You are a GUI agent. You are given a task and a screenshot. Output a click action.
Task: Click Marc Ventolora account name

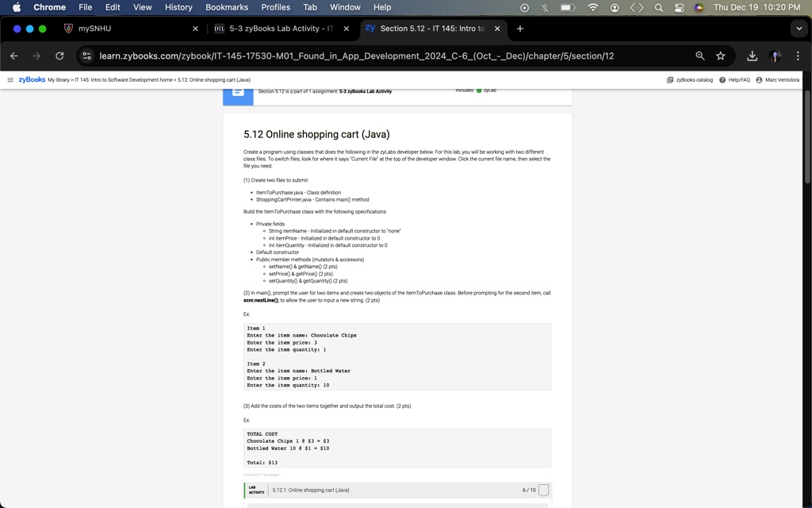coord(781,79)
